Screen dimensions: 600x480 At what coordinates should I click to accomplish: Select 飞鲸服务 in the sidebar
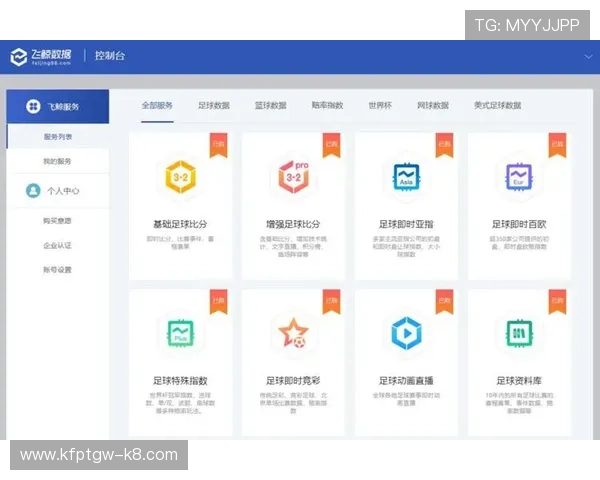58,106
